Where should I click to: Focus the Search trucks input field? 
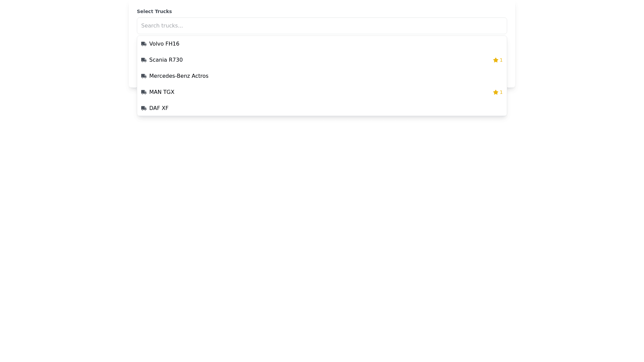321,26
